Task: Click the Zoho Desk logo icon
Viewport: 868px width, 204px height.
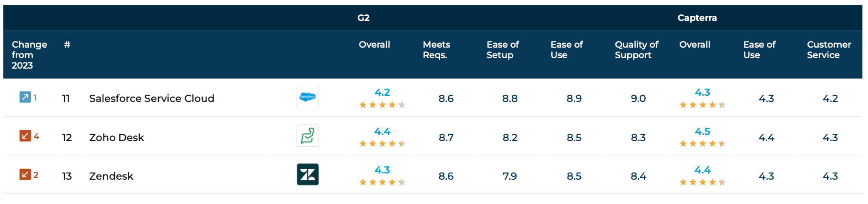Action: click(x=308, y=136)
